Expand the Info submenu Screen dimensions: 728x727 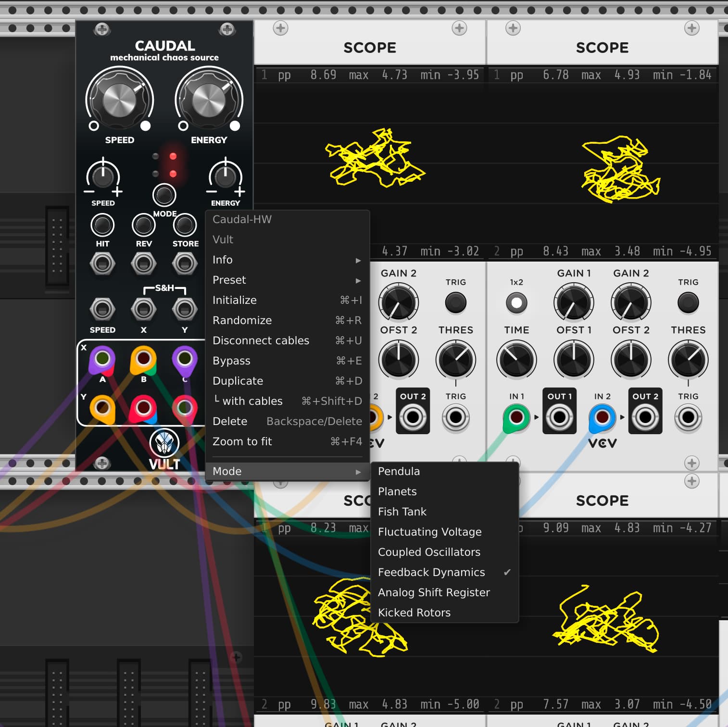coord(287,260)
